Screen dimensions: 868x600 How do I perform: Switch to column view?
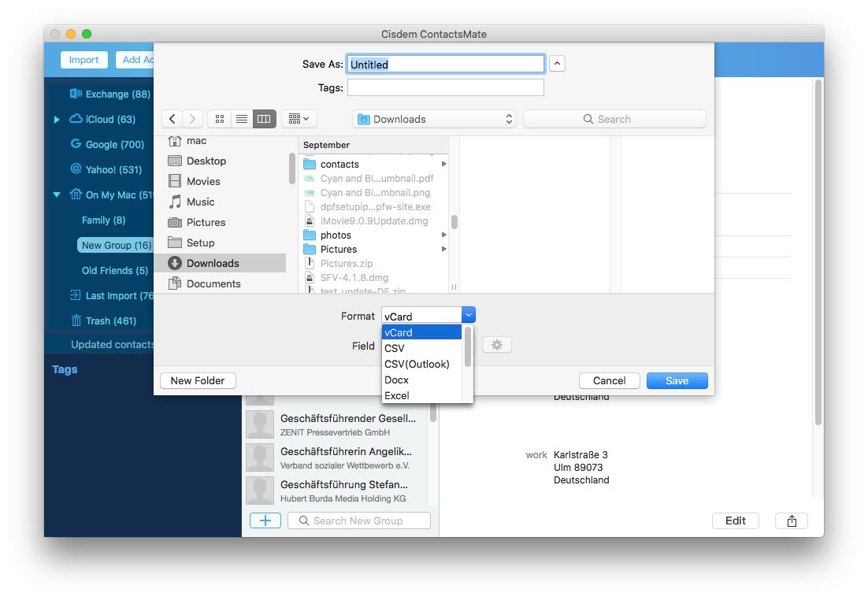(265, 119)
